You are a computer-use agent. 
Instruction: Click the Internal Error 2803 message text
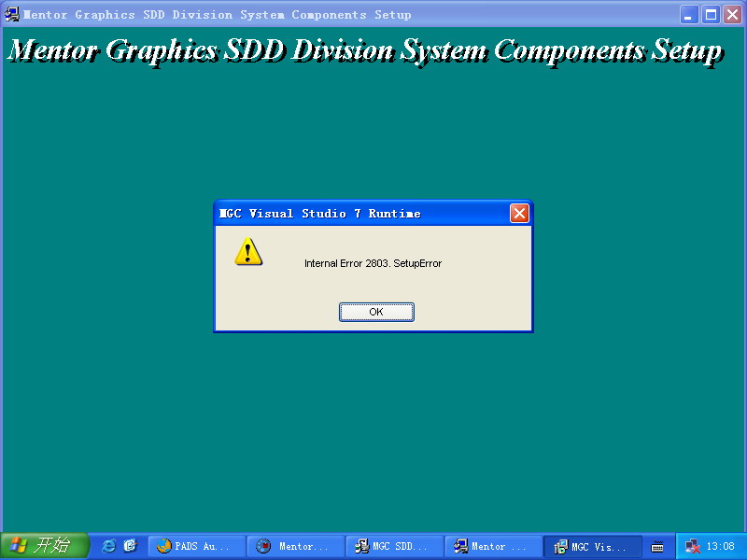(373, 263)
